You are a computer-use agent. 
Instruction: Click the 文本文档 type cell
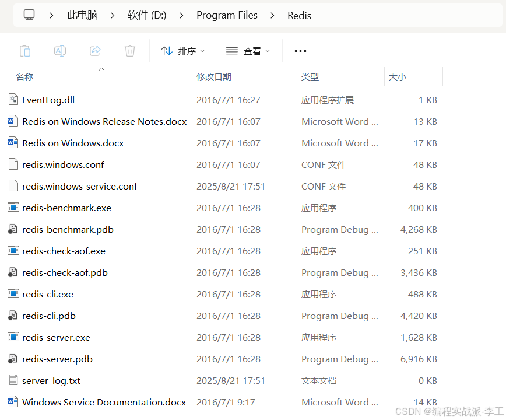pos(318,380)
